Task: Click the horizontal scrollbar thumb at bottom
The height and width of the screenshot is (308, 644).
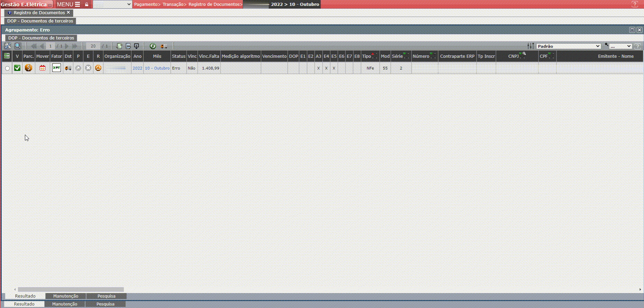Action: (71, 289)
